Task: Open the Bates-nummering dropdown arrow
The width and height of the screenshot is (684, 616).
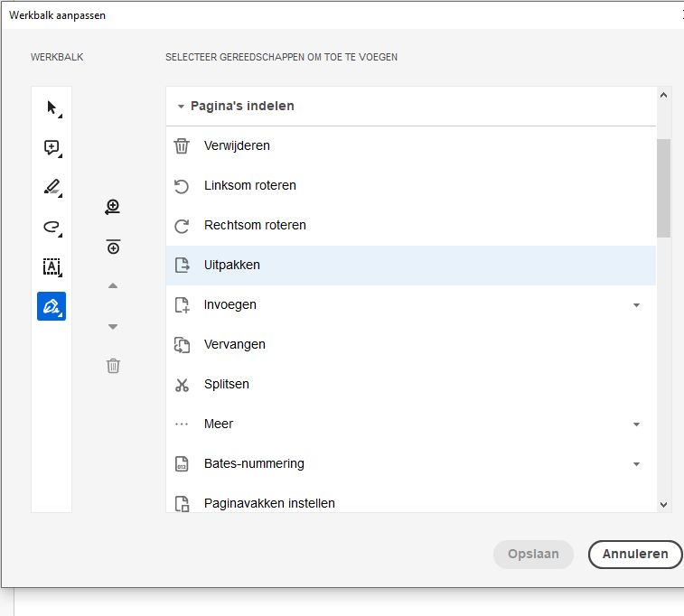Action: point(636,464)
